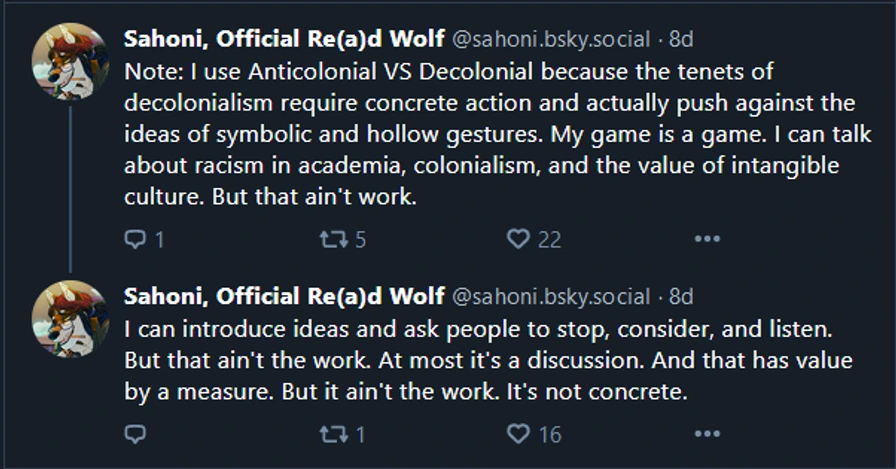Click the avatar on the first post
The width and height of the screenshot is (896, 469).
coord(70,60)
